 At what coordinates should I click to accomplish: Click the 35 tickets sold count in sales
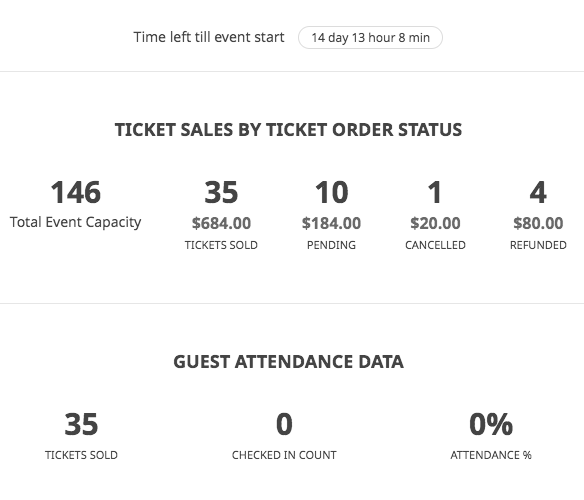click(221, 192)
